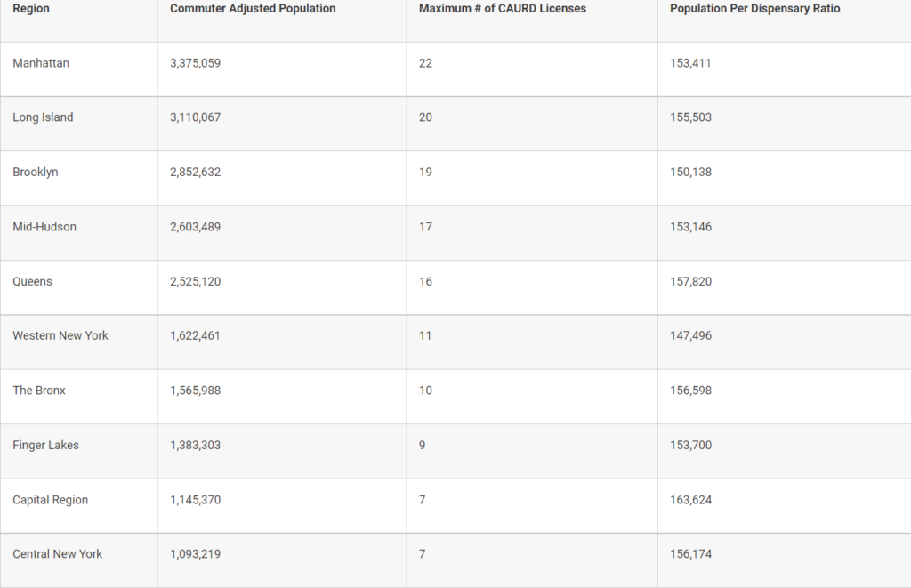
Task: Click the Brooklyn row label
Action: coord(36,172)
